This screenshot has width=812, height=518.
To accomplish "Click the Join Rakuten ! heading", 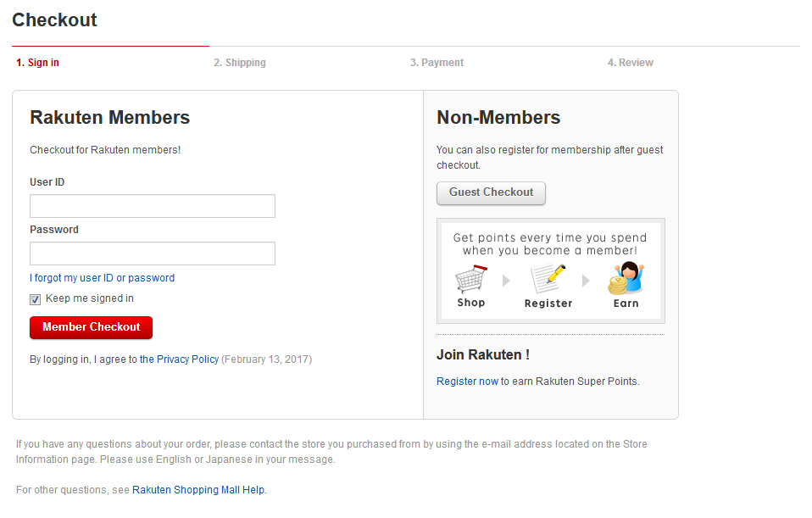I will [x=483, y=355].
